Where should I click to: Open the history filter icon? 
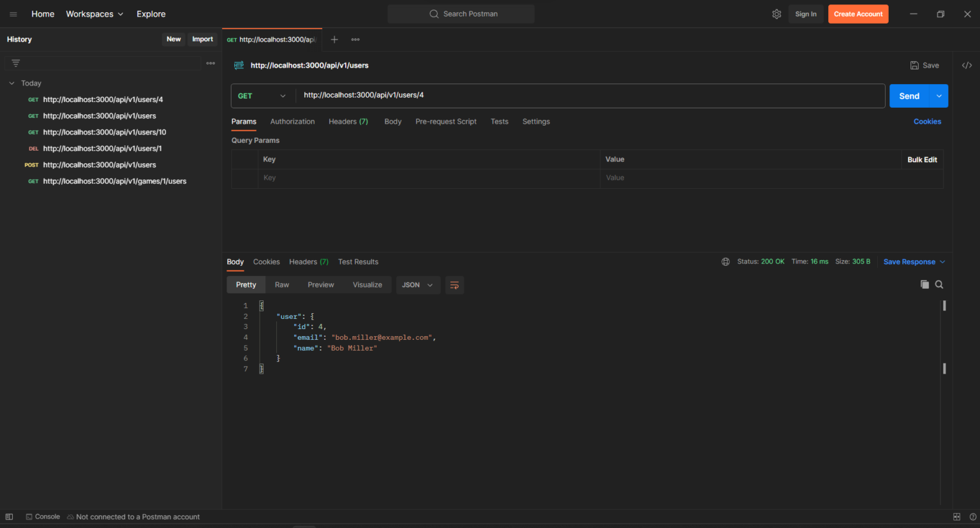(16, 63)
